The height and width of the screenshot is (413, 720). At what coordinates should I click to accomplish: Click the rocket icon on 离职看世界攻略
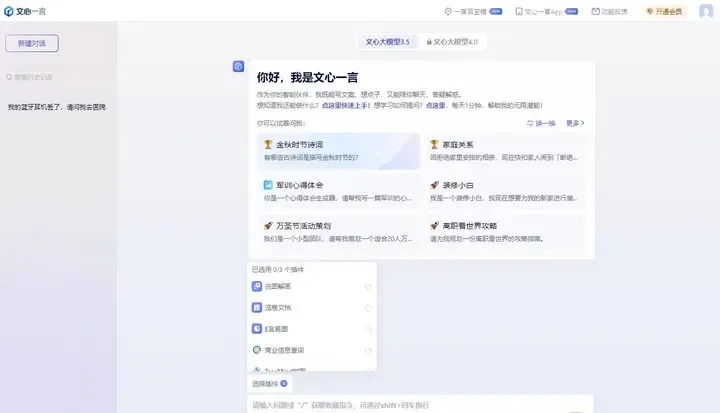(x=434, y=226)
